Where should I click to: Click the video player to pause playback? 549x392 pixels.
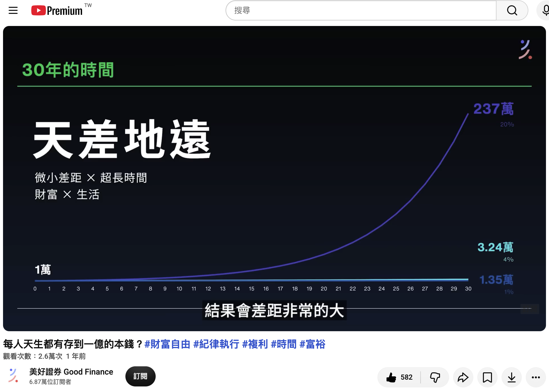click(x=274, y=179)
